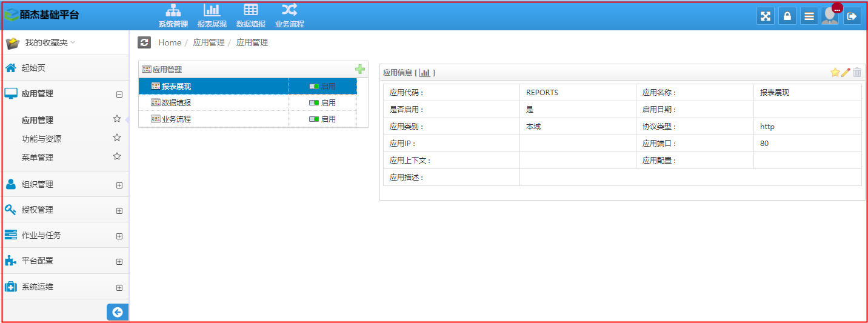This screenshot has height=323, width=868.
Task: Toggle the 业务流程 enabled switch
Action: tap(314, 119)
